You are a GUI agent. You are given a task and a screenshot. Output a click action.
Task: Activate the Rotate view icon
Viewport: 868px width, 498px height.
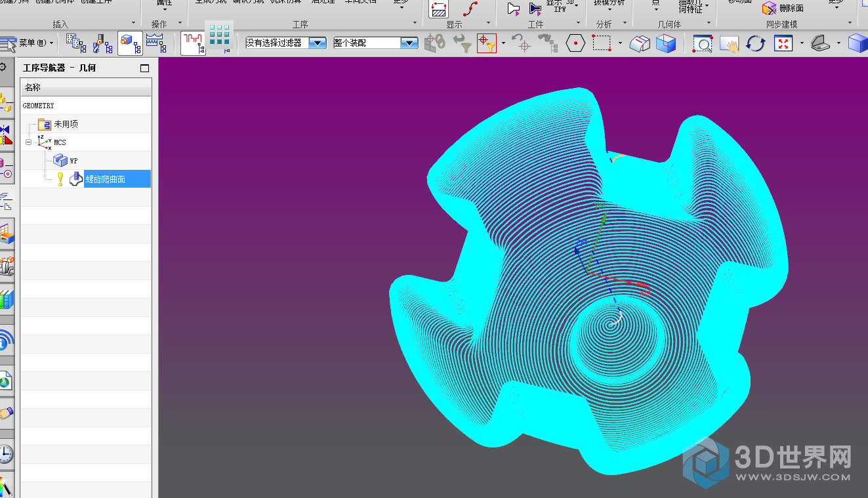[756, 44]
